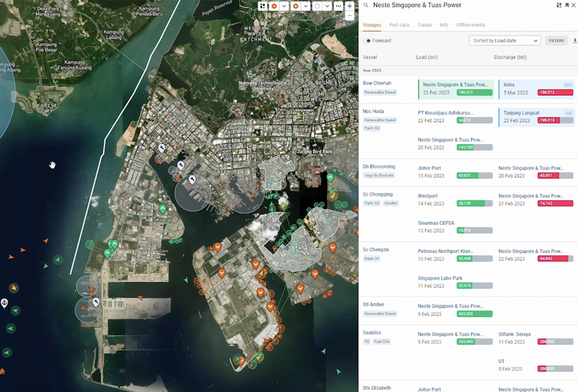Expand the first orange marker layer dropdown arrow
This screenshot has height=392, width=578.
tap(284, 6)
